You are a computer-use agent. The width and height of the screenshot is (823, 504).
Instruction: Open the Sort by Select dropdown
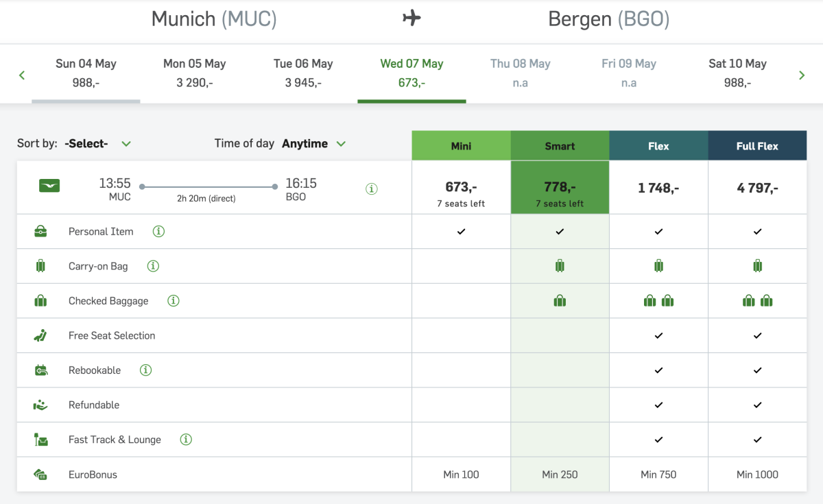[x=97, y=144]
